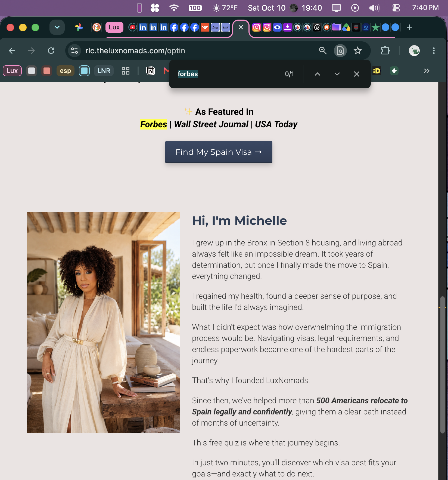View site information icon in address bar
The width and height of the screenshot is (448, 480).
click(74, 51)
